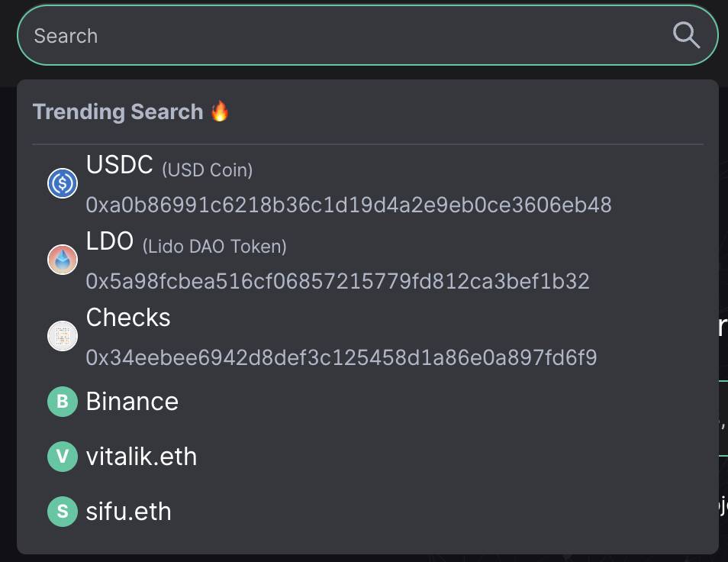The image size is (728, 562).
Task: Focus the Search input field
Action: click(x=368, y=36)
